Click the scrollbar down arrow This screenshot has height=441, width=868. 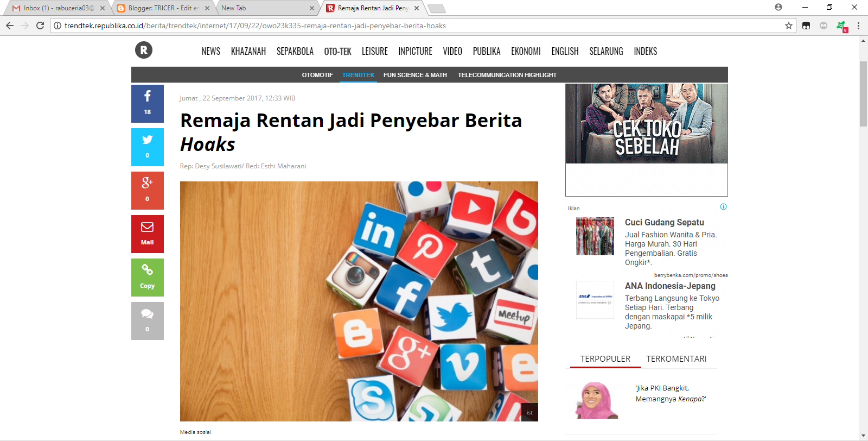tap(863, 436)
